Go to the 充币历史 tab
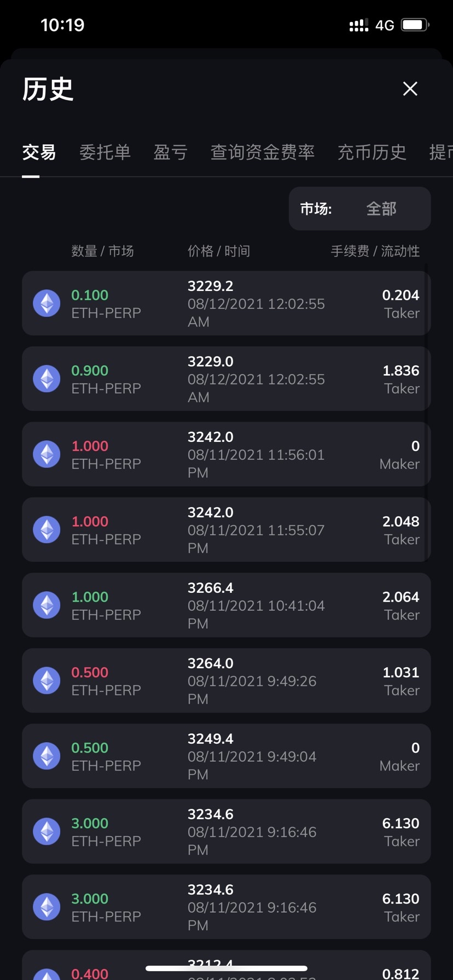 [x=371, y=152]
